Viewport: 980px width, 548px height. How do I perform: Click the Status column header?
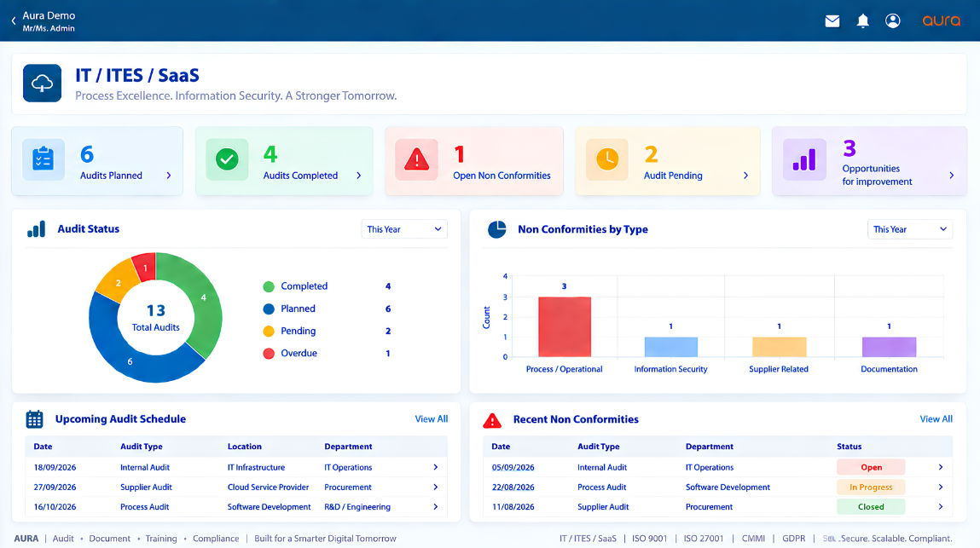pyautogui.click(x=850, y=447)
